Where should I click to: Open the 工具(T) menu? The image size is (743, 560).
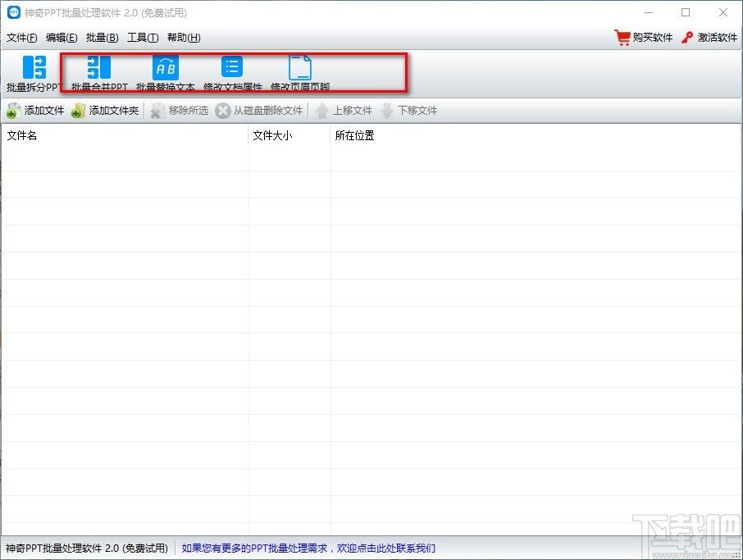(x=143, y=38)
